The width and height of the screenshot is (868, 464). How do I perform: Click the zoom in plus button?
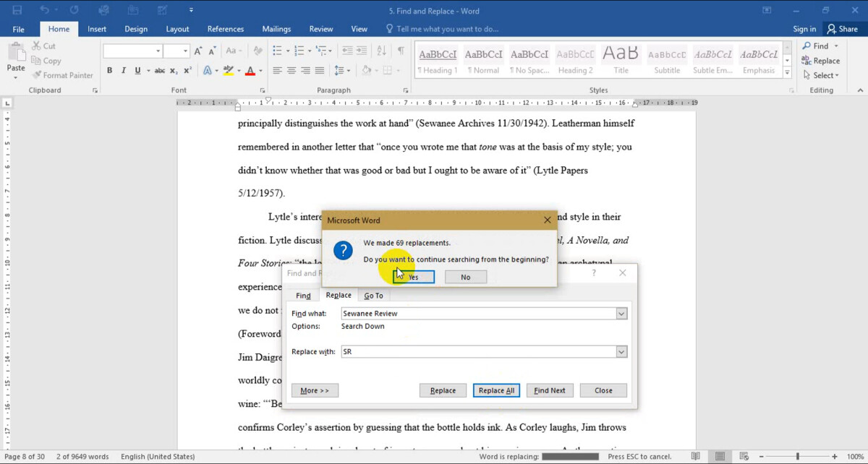pyautogui.click(x=835, y=457)
